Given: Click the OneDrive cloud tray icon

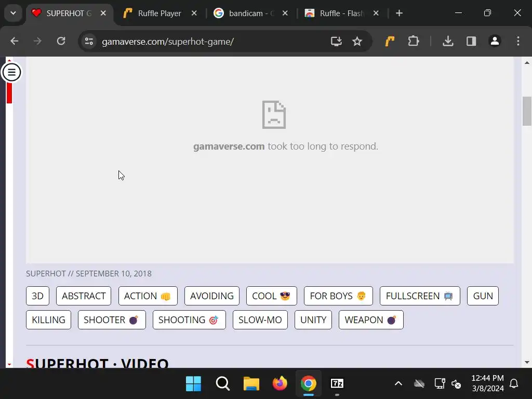Looking at the screenshot, I should (x=419, y=383).
